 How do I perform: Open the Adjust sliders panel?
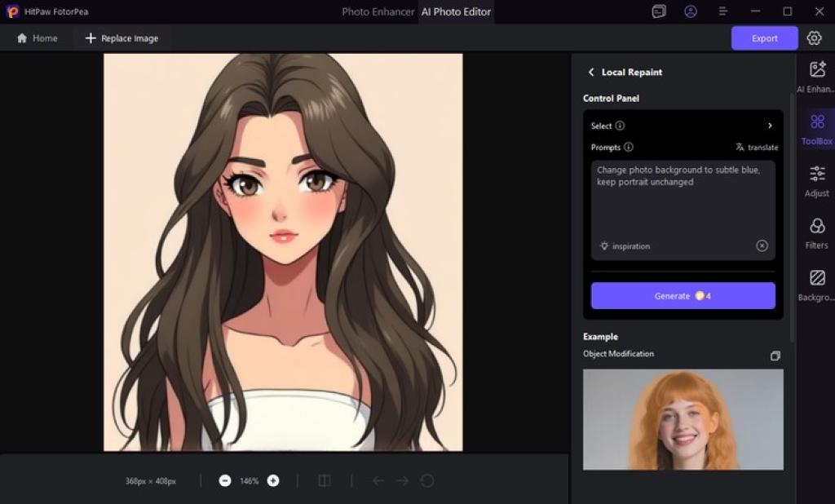(x=816, y=180)
